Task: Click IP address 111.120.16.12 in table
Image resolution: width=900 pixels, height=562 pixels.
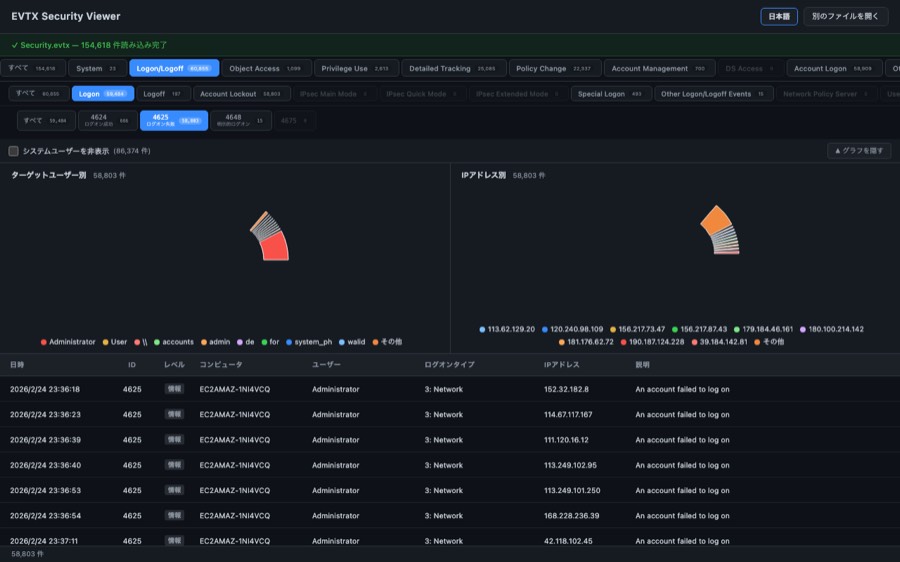Action: point(566,440)
